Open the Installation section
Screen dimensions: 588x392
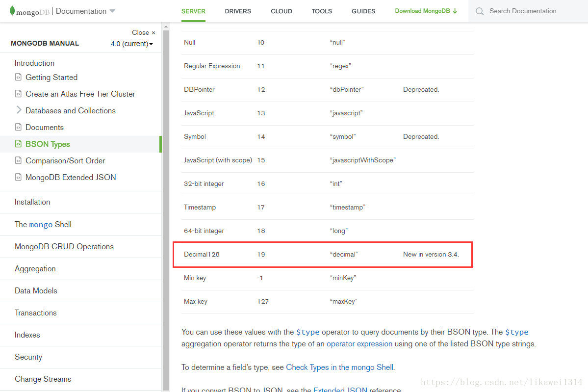(32, 202)
